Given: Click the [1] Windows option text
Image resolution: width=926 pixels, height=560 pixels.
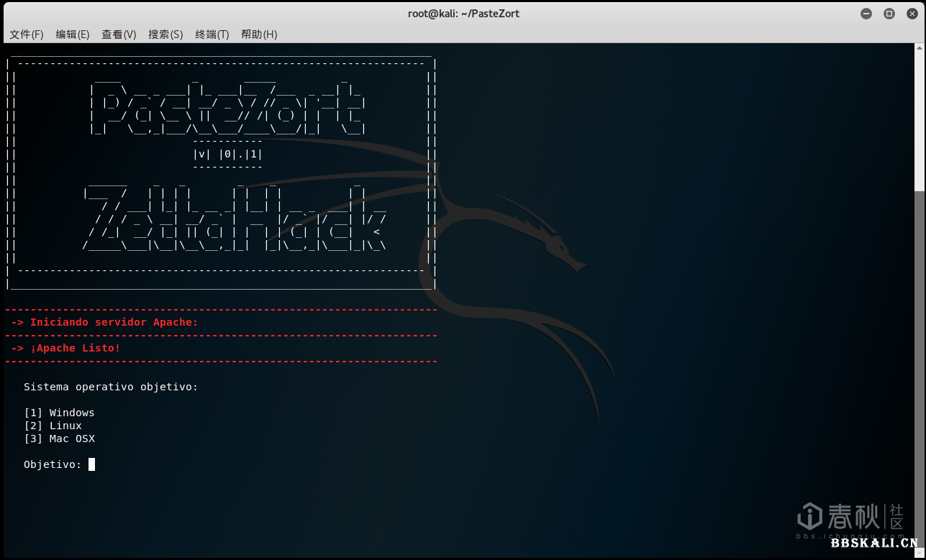Looking at the screenshot, I should (x=59, y=413).
